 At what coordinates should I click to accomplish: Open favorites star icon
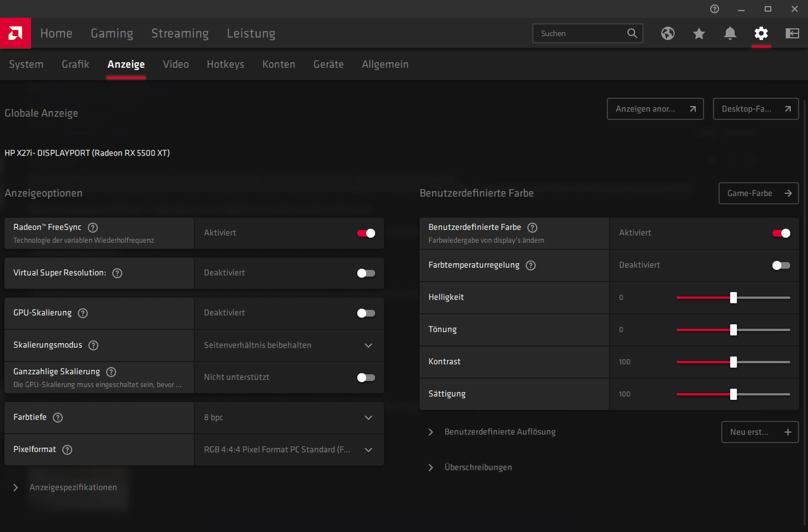(x=699, y=33)
